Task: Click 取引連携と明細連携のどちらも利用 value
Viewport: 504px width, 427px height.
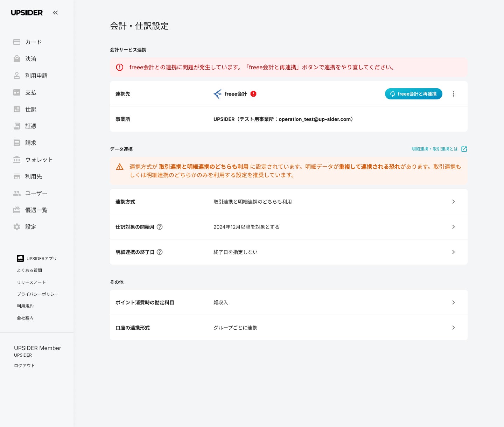Action: 253,202
